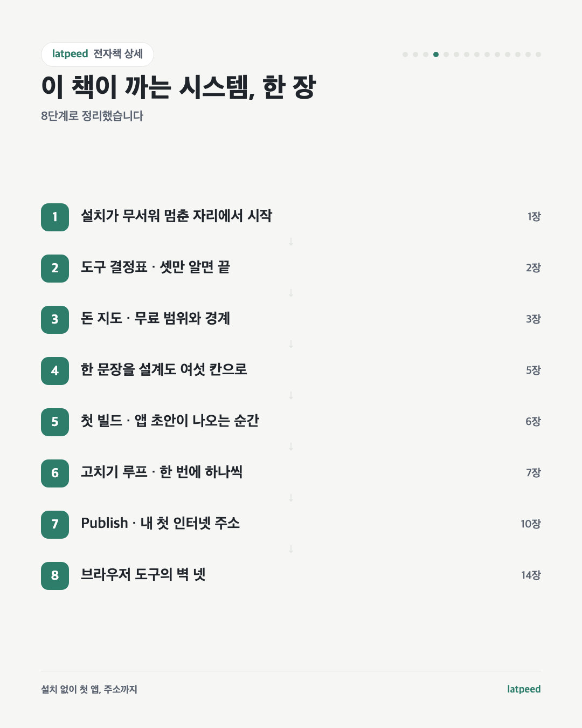582x728 pixels.
Task: Click the green number 4 badge
Action: 55,371
